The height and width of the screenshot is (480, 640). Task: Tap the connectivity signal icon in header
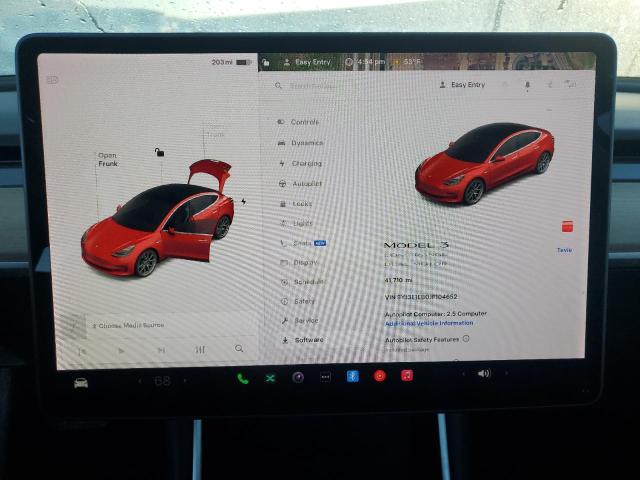(570, 84)
